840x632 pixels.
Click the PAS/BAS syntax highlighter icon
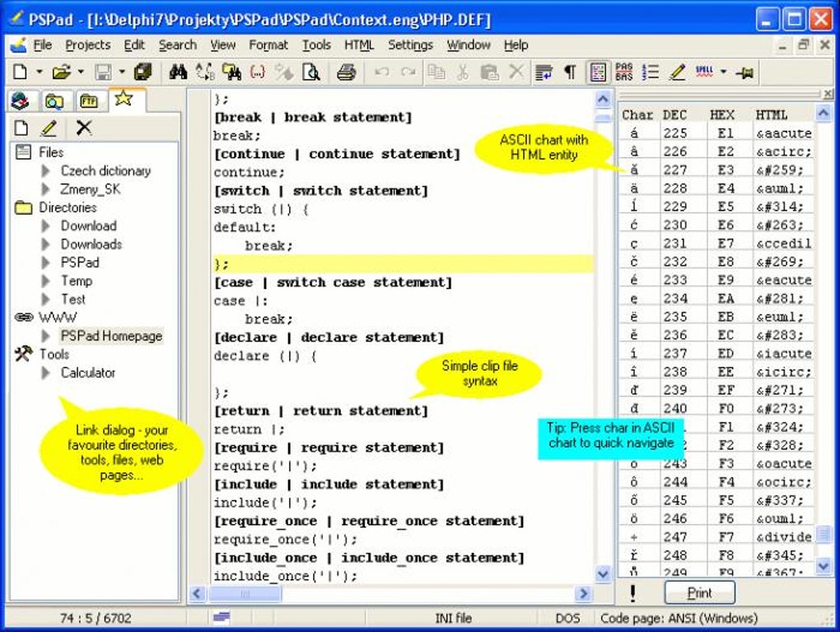[624, 72]
